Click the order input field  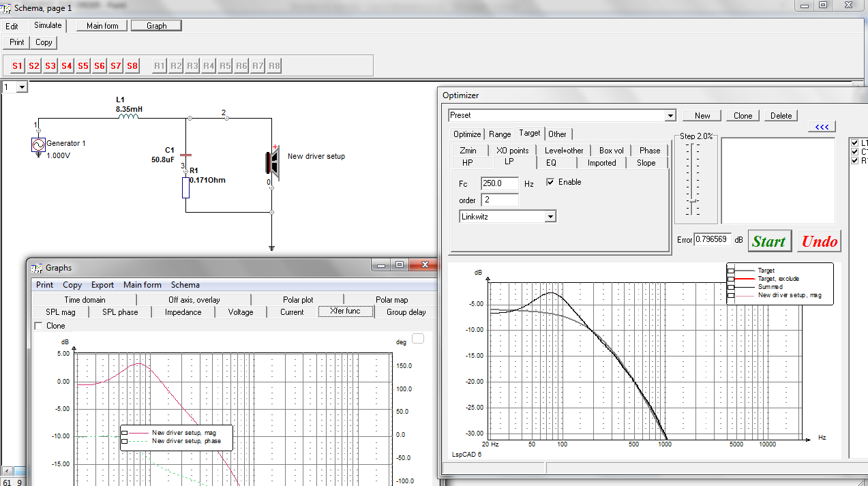pos(500,200)
